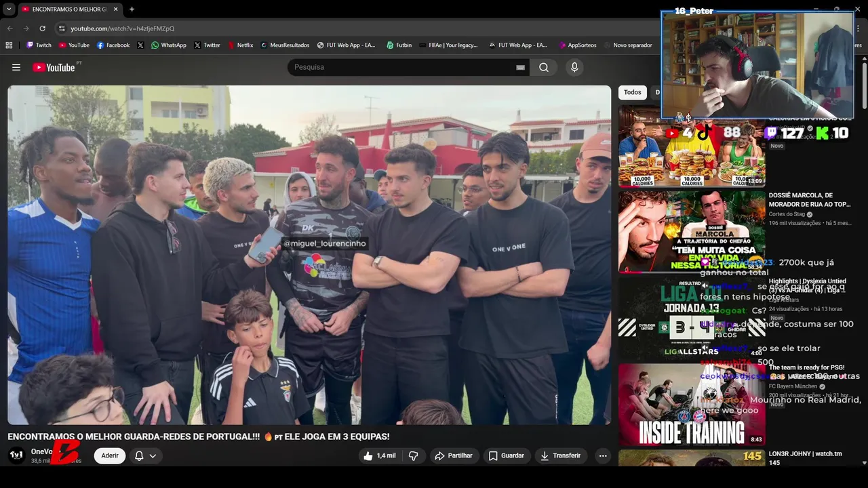Open the on-screen keyboard in search box
The width and height of the screenshot is (868, 488).
(x=520, y=67)
